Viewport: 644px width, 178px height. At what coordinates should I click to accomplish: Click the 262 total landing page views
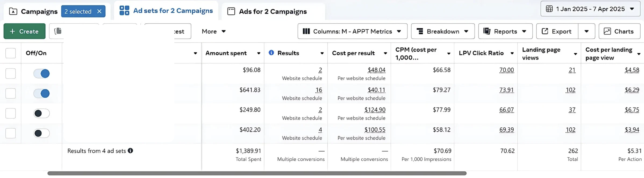coord(573,151)
